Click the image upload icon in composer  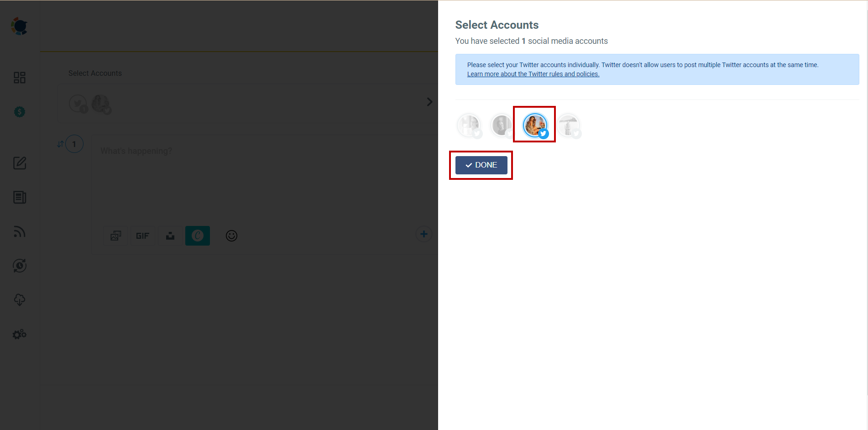click(x=115, y=236)
